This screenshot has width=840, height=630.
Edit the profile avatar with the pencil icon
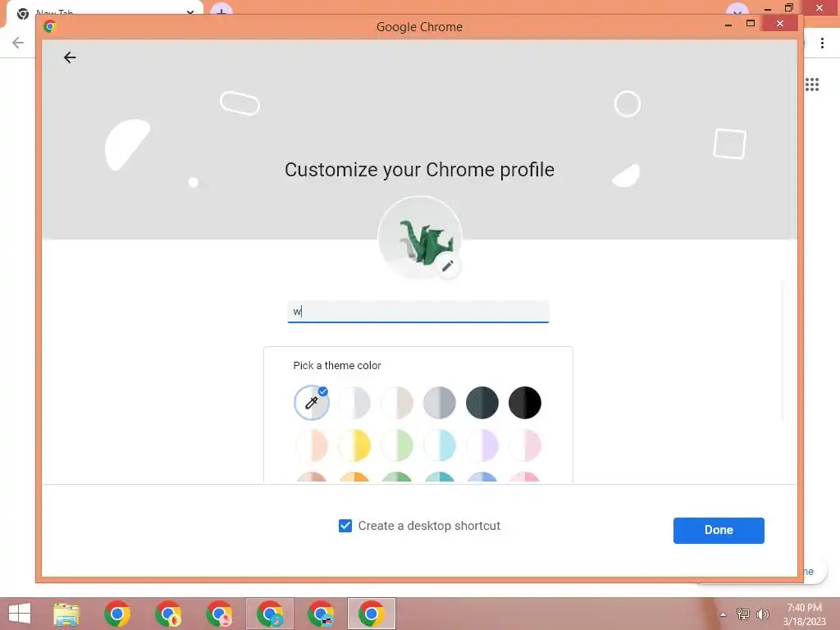point(448,265)
